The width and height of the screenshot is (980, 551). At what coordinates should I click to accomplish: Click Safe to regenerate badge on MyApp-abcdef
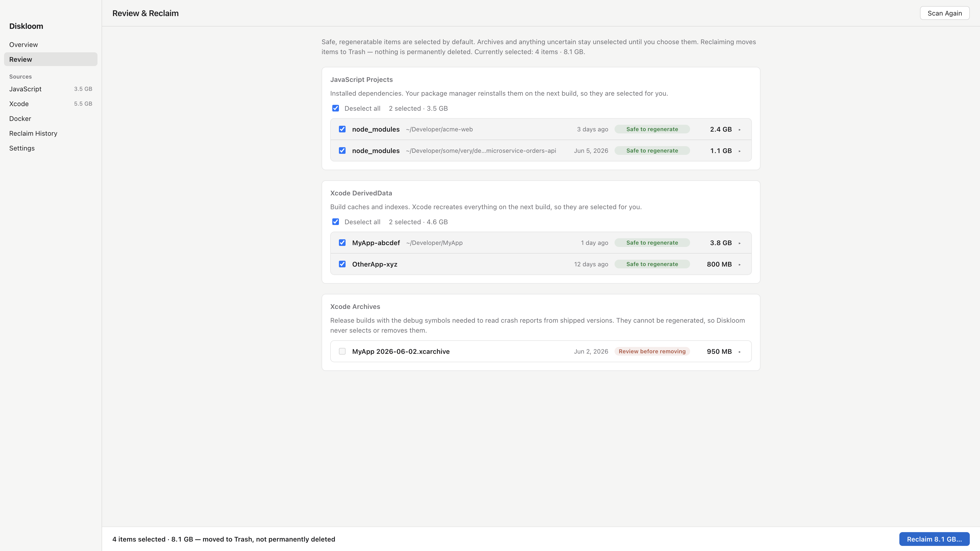pyautogui.click(x=652, y=243)
